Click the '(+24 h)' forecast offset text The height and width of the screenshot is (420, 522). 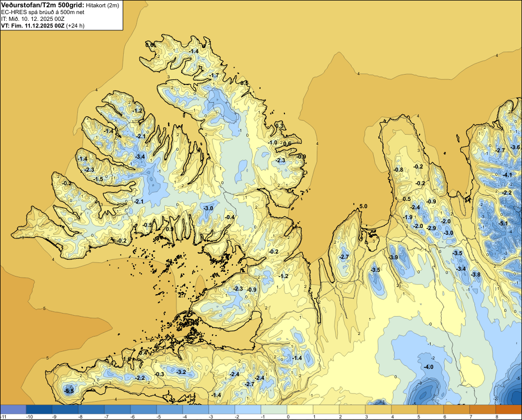pos(75,26)
